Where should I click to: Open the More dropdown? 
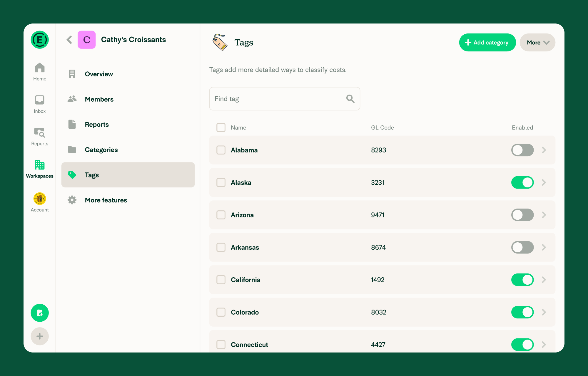537,43
